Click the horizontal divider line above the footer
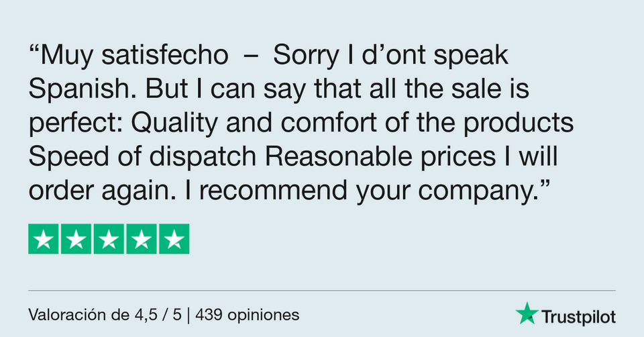This screenshot has width=644, height=337. coord(321,291)
